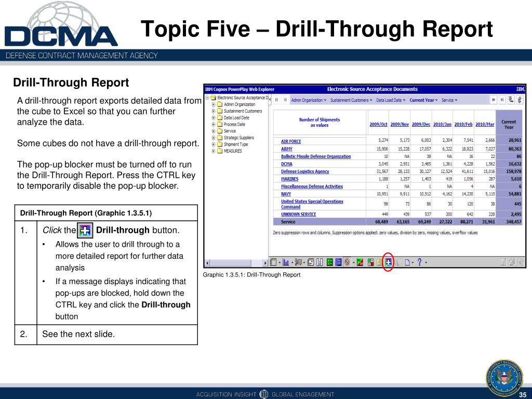Click the UNKNOWN SERVICE row link

[x=298, y=215]
